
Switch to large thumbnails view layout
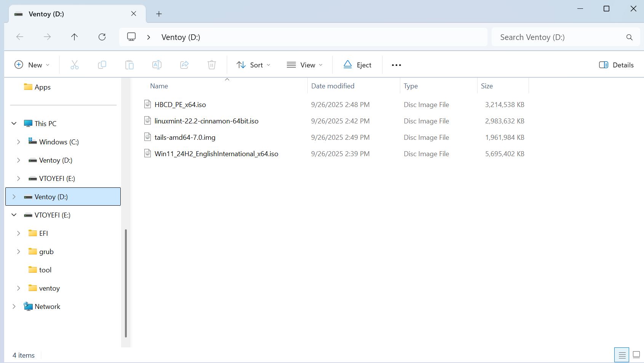click(x=636, y=355)
